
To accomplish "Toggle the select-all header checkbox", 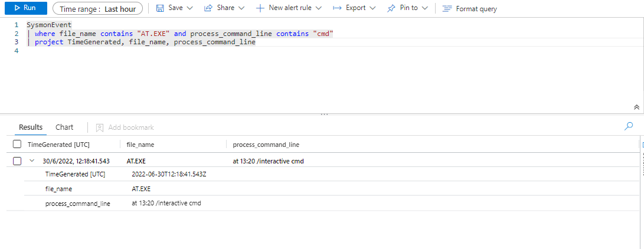I will 17,145.
